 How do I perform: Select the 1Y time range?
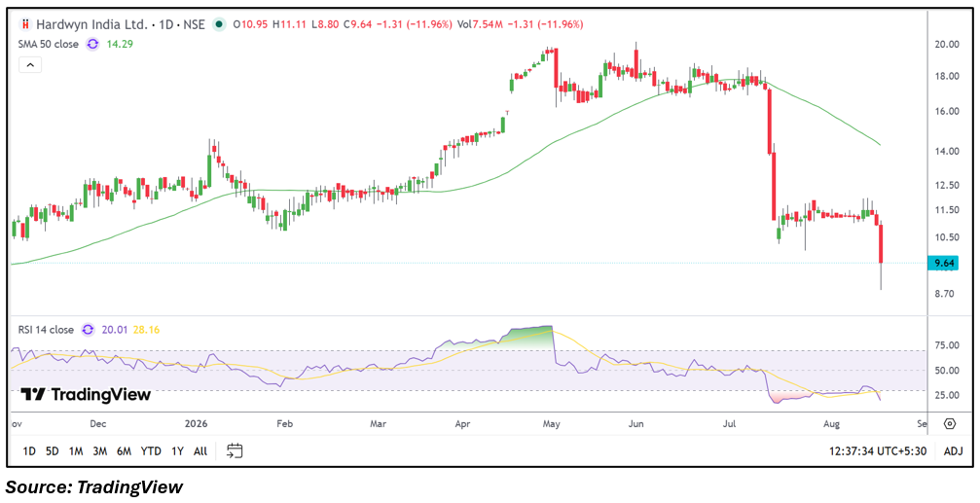(x=177, y=450)
